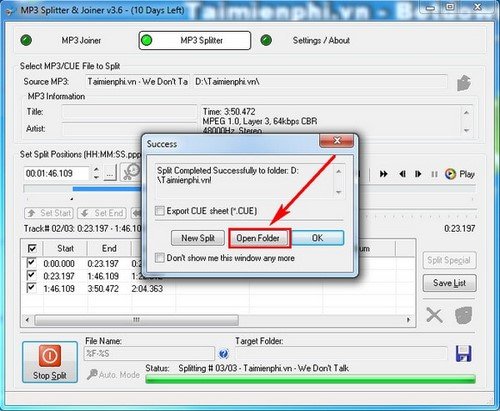The width and height of the screenshot is (500, 411).
Task: Click the success message scroll up arrow
Action: click(339, 171)
